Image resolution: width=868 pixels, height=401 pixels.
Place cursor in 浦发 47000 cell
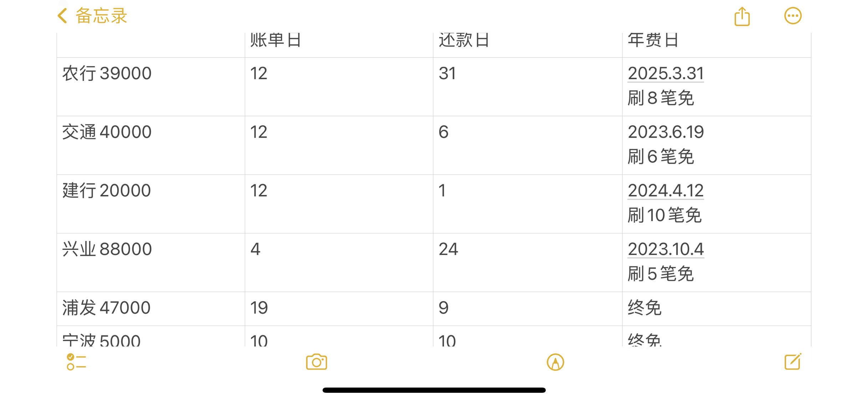pos(151,309)
